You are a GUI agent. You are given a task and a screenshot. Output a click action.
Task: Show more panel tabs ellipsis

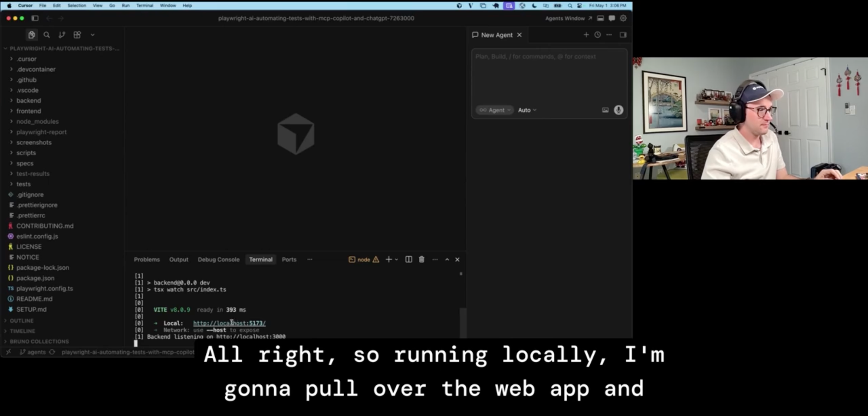pyautogui.click(x=310, y=259)
